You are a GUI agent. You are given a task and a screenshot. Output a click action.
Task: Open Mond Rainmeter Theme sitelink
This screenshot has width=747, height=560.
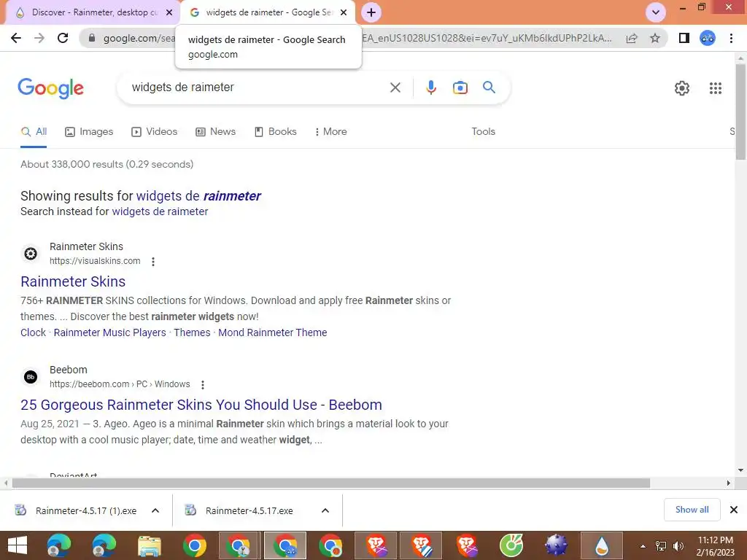pos(273,332)
